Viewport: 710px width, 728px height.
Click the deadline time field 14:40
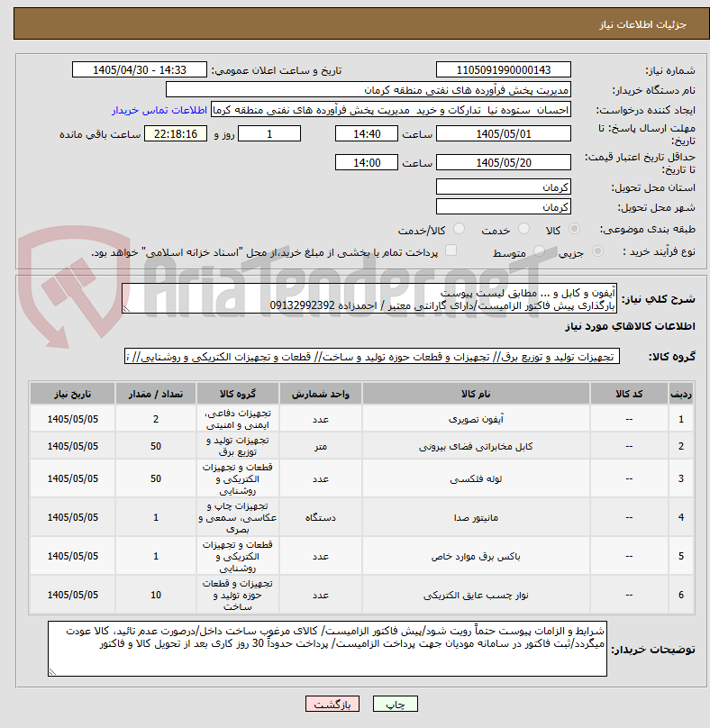367,134
